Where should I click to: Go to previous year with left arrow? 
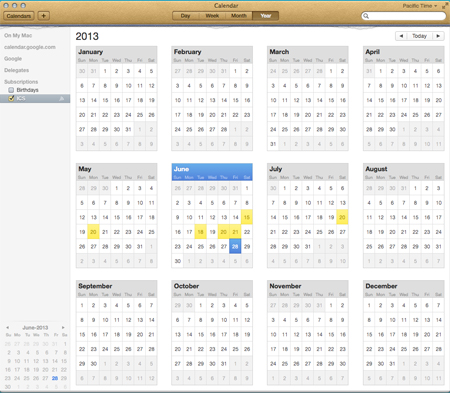tap(401, 36)
